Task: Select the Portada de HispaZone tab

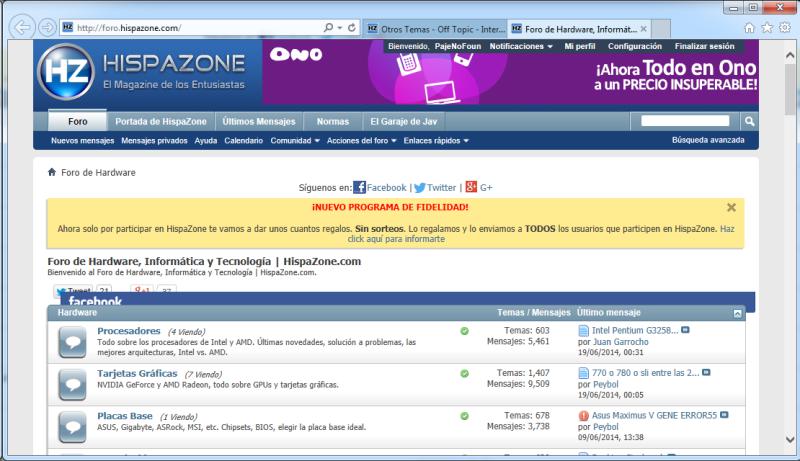Action: click(161, 121)
